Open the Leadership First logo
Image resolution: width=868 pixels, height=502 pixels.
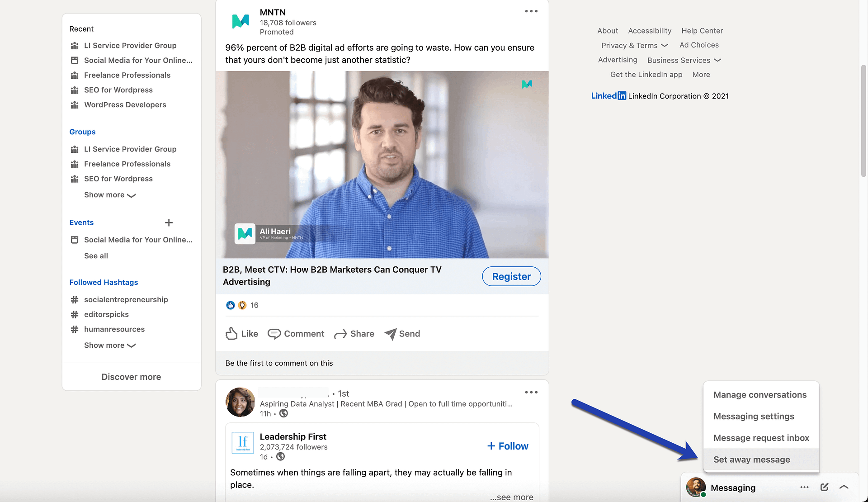(x=243, y=442)
